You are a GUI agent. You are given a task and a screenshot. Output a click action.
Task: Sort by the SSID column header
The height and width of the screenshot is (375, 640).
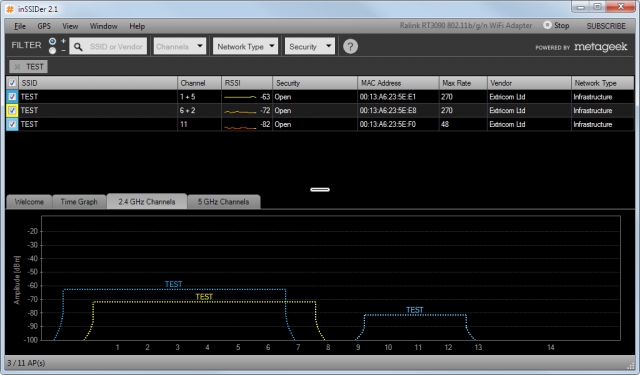click(97, 83)
